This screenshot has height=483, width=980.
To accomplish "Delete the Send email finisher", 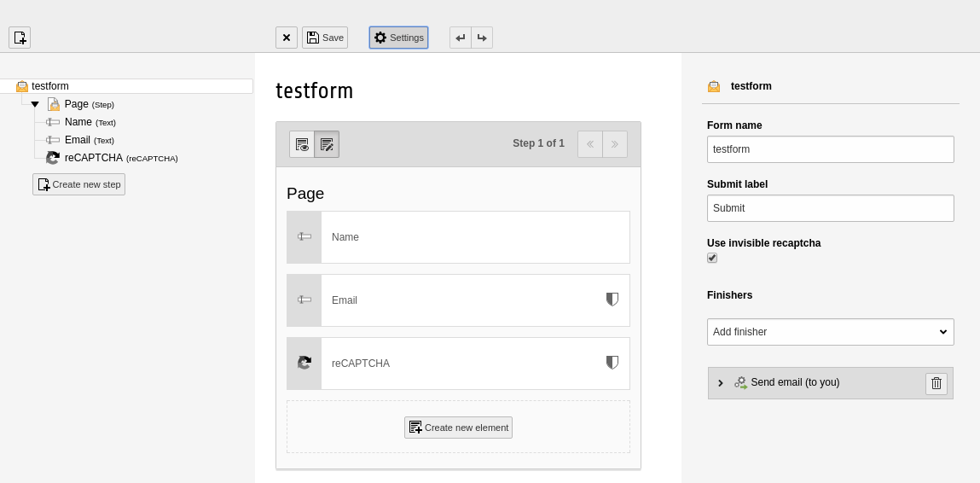I will pyautogui.click(x=937, y=384).
